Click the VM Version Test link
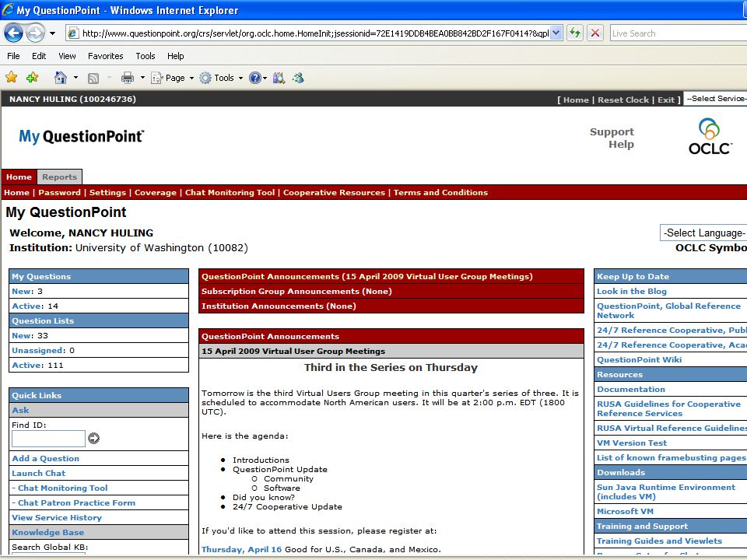Viewport: 747px width, 560px height. click(x=632, y=443)
